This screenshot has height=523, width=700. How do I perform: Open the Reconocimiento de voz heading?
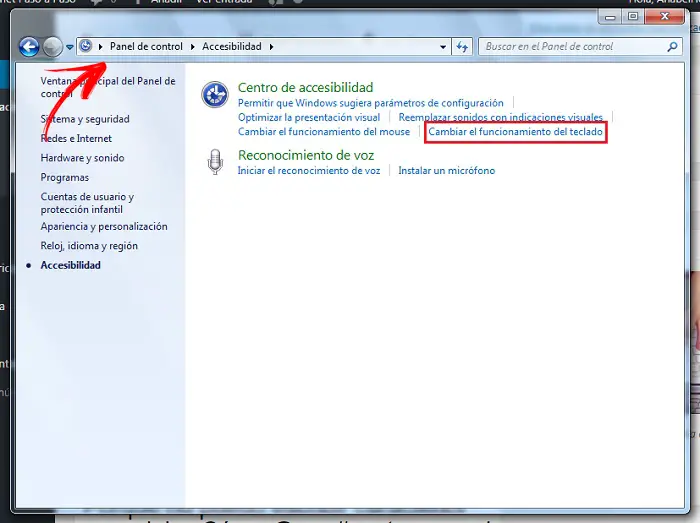coord(306,155)
